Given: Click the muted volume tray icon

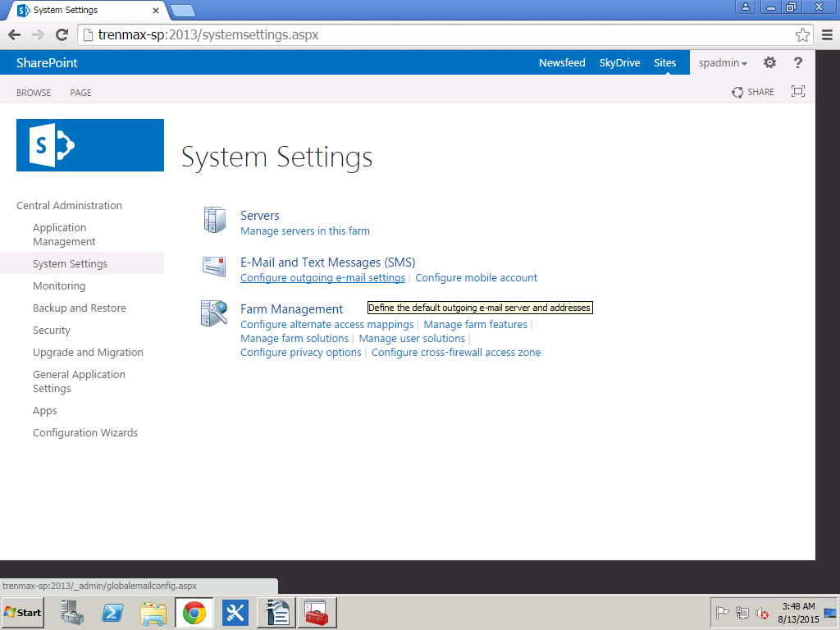Looking at the screenshot, I should 762,612.
